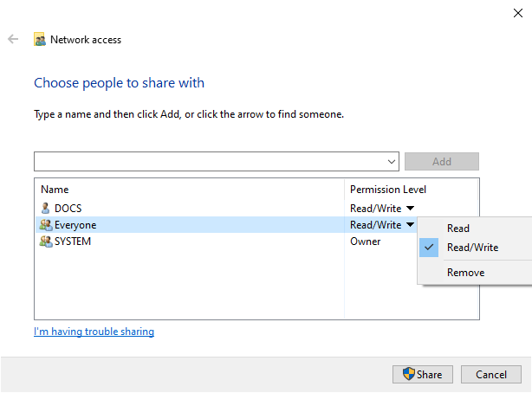Screen dimensions: 532x393
Task: Click the Name column header
Action: pyautogui.click(x=55, y=190)
